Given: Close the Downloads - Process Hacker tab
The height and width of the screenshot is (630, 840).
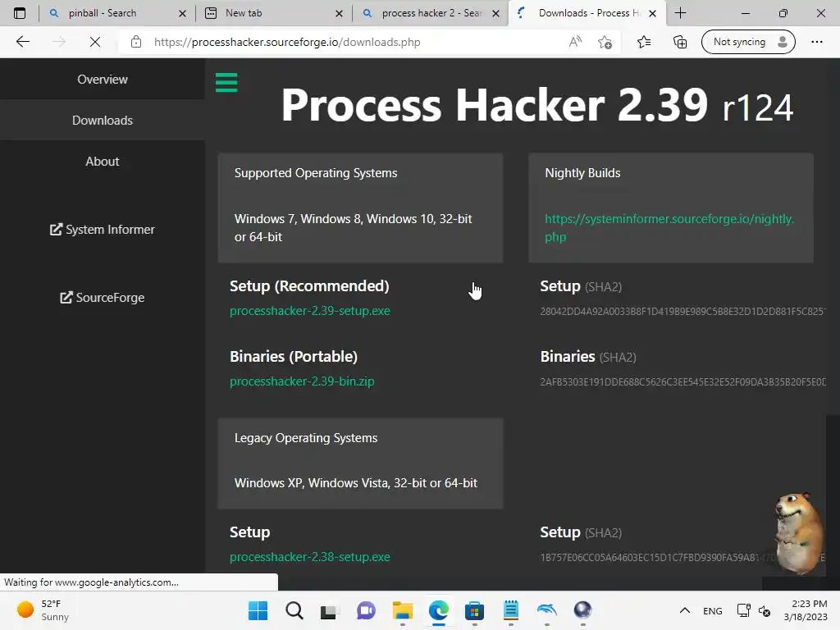Looking at the screenshot, I should [x=652, y=13].
